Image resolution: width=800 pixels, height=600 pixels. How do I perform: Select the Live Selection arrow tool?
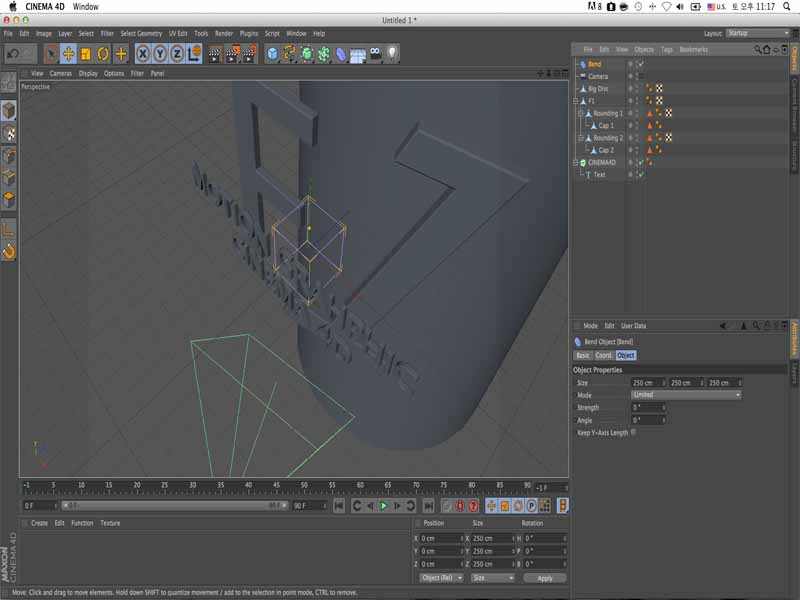51,54
